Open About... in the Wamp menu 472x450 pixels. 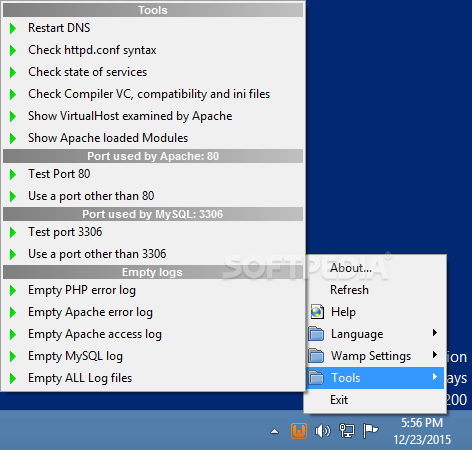[375, 268]
